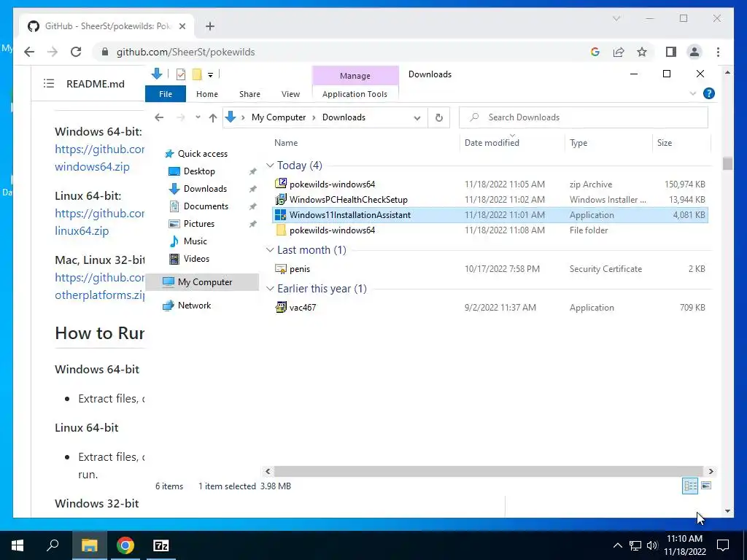The image size is (747, 560).
Task: Bookmark this page with star icon
Action: click(x=642, y=52)
